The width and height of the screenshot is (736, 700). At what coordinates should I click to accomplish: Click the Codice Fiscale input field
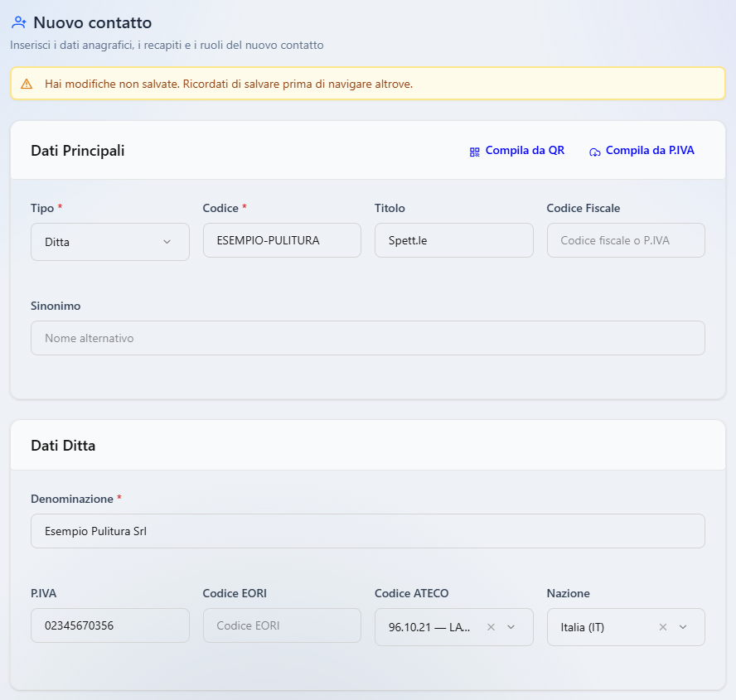point(626,240)
